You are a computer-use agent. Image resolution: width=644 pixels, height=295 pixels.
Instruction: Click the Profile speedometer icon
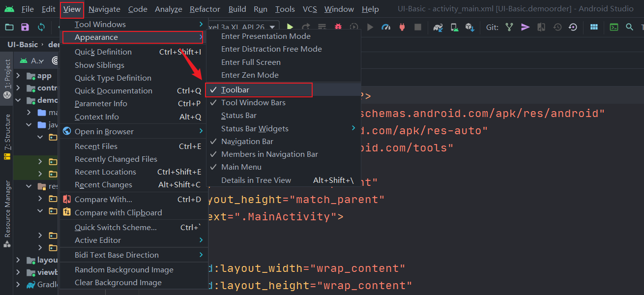click(386, 27)
